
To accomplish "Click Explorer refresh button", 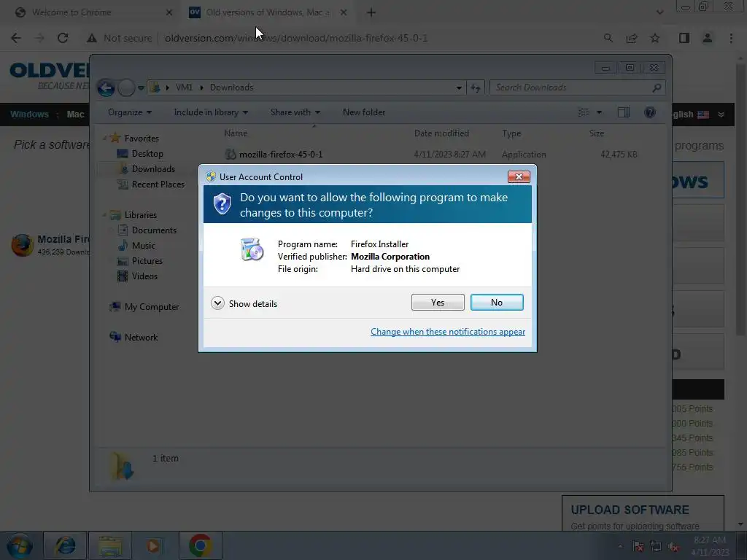I will click(x=476, y=87).
